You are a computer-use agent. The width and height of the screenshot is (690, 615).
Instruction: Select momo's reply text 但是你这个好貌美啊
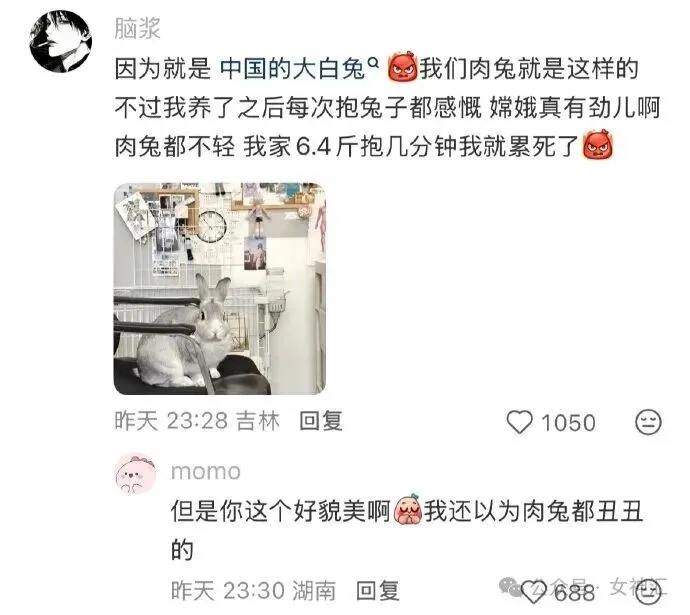click(x=281, y=511)
